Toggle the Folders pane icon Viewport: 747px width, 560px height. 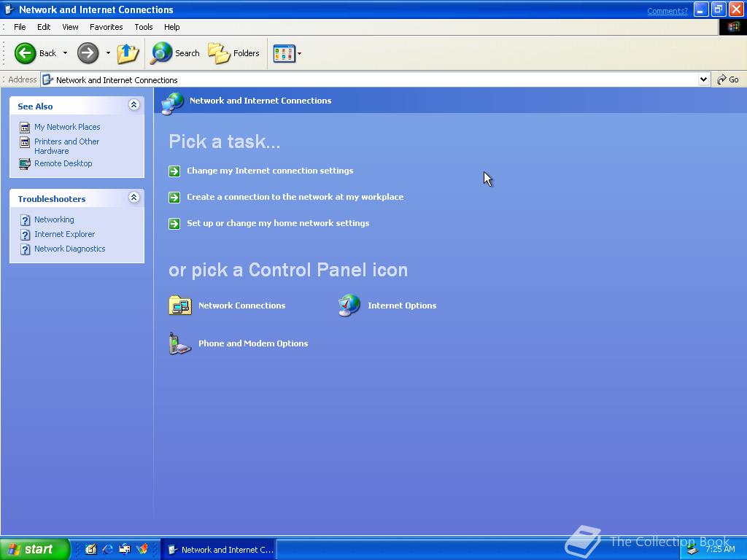pos(219,52)
